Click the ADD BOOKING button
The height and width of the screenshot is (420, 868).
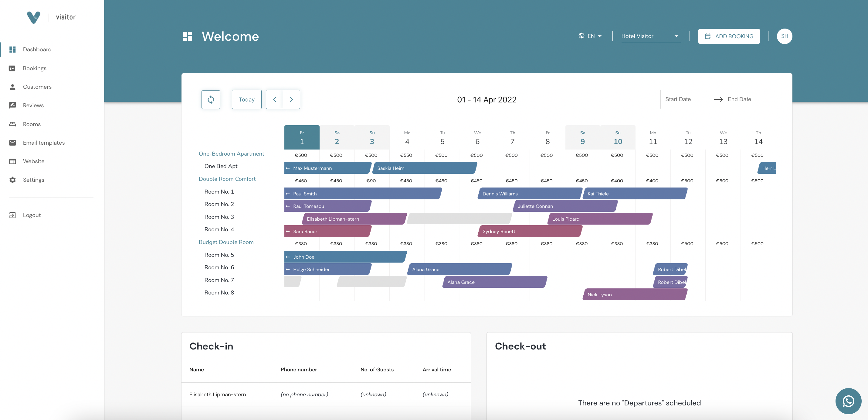[x=729, y=36]
